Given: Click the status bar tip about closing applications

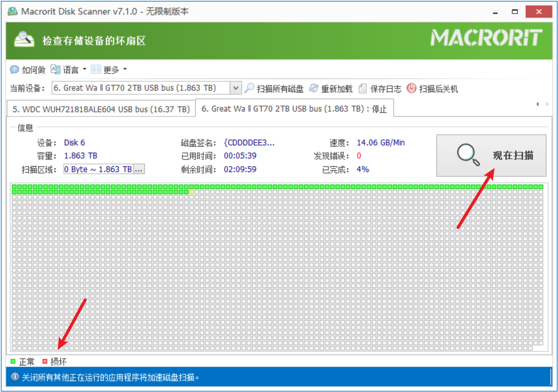Looking at the screenshot, I should tap(111, 377).
